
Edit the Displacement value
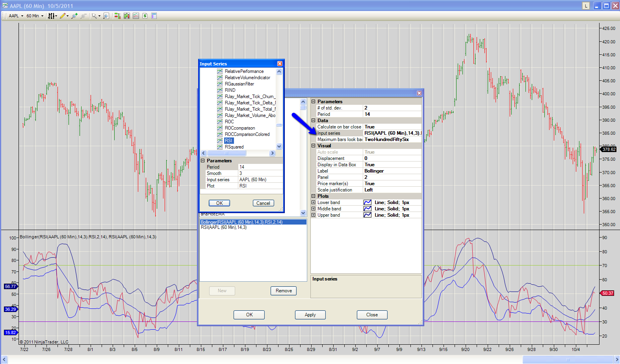click(392, 158)
